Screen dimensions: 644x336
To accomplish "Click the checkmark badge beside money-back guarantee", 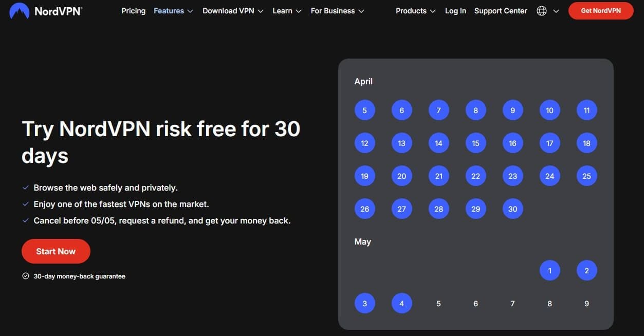I will click(26, 276).
